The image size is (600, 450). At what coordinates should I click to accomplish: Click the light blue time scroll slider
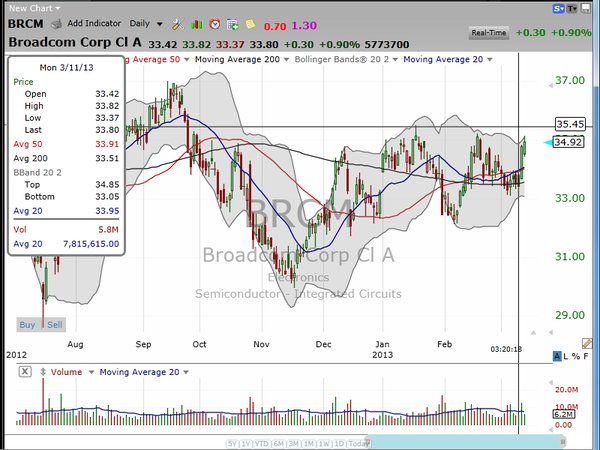(x=463, y=442)
